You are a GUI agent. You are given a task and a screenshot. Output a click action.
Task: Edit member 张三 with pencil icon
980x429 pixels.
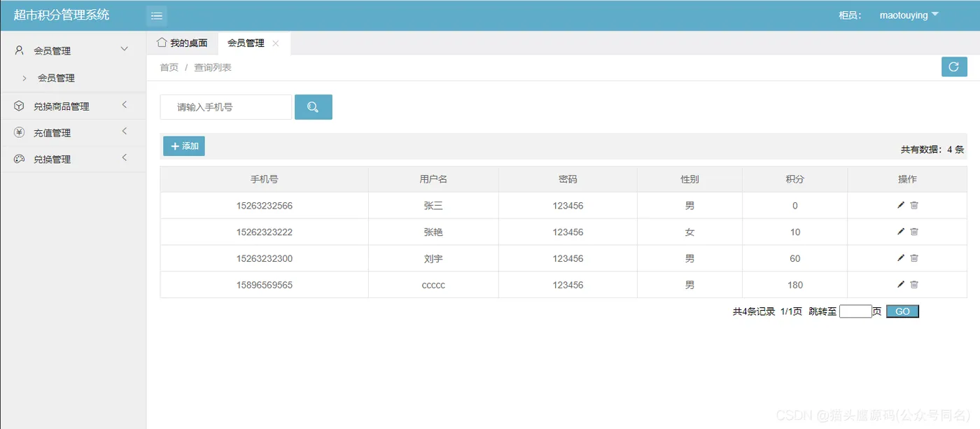click(901, 205)
